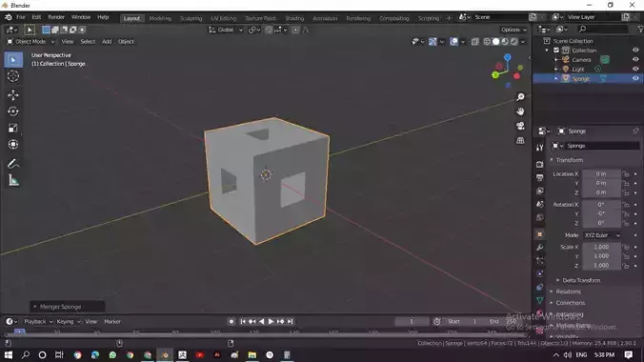Jump to the end frame

click(x=291, y=322)
